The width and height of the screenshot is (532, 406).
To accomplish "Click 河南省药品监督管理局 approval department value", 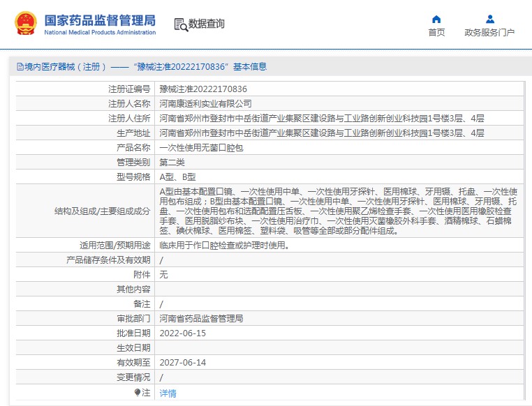I will click(201, 319).
